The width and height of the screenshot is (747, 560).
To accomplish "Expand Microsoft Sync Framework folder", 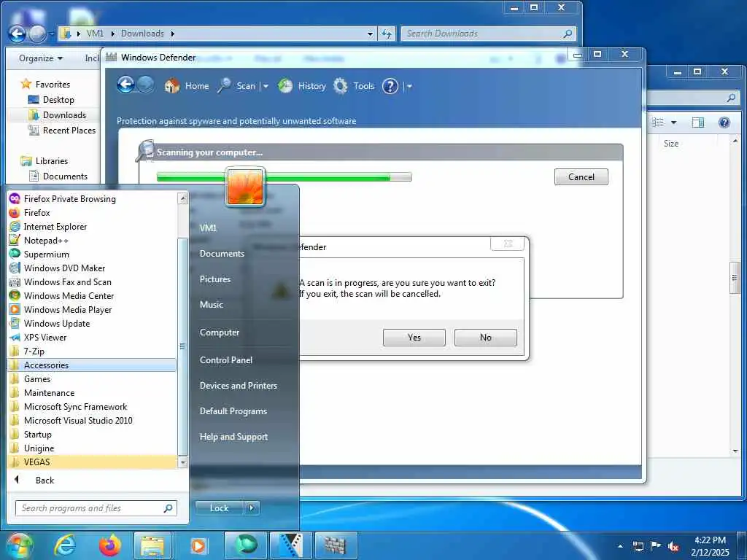I will coord(92,406).
